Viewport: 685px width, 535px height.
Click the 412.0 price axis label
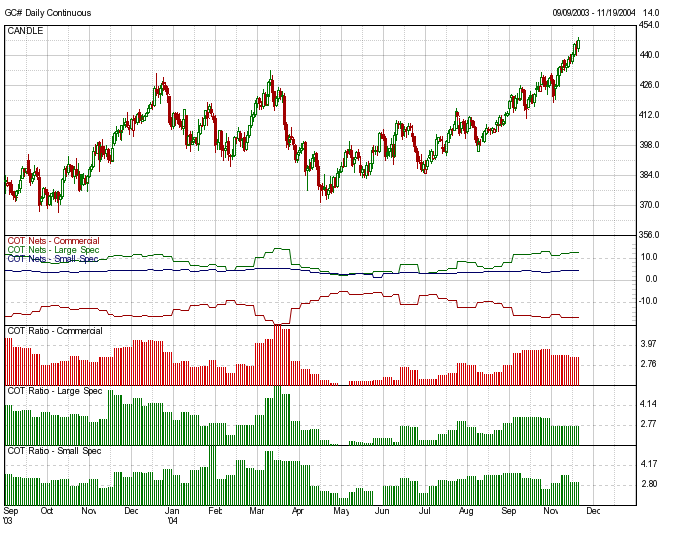pyautogui.click(x=649, y=115)
